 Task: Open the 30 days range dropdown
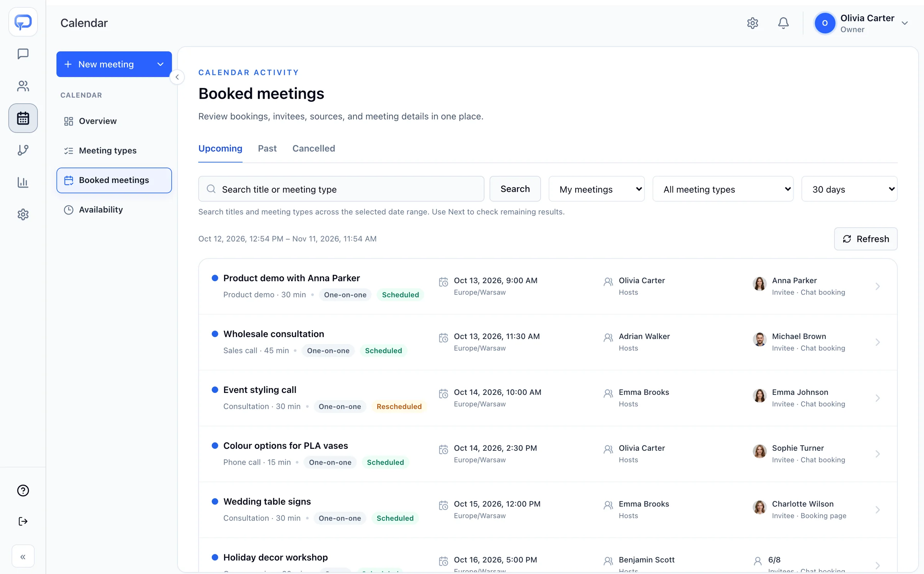849,189
